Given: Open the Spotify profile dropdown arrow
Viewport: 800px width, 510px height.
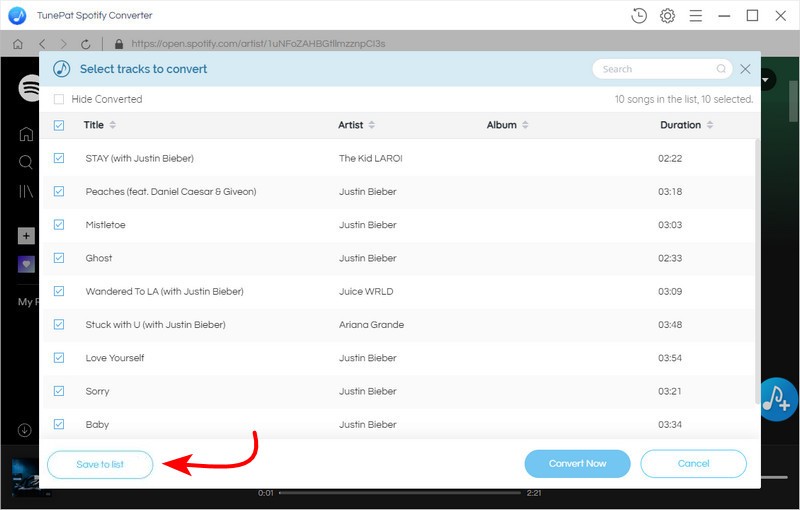Looking at the screenshot, I should tap(766, 80).
